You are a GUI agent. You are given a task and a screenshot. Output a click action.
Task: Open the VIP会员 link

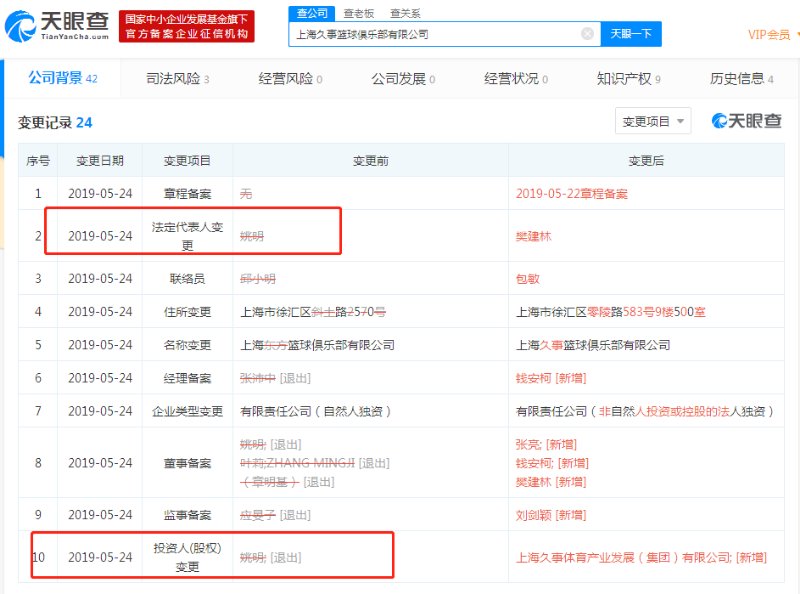coord(769,35)
